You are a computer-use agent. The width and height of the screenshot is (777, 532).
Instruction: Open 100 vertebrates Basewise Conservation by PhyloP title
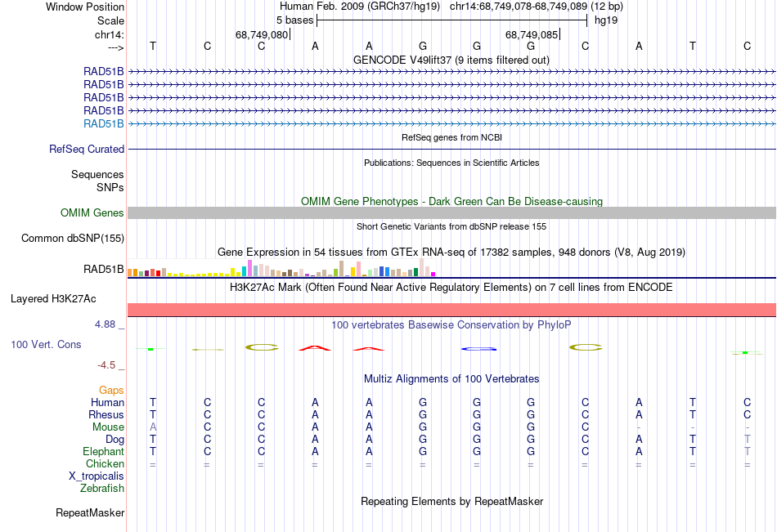point(451,325)
